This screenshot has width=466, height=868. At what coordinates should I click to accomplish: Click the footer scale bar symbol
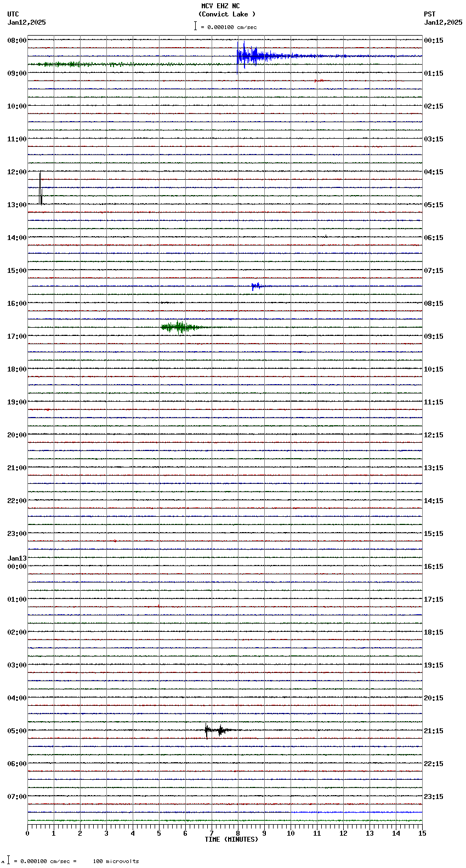[x=9, y=860]
